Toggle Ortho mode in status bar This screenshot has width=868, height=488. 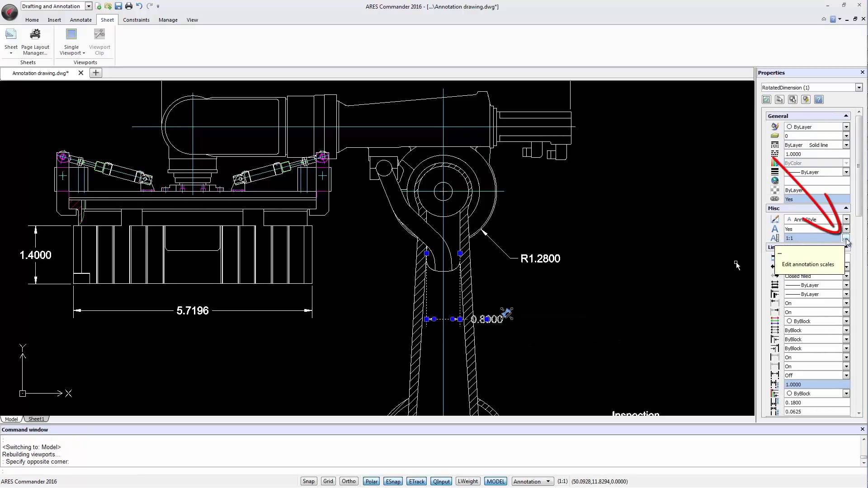coord(349,481)
